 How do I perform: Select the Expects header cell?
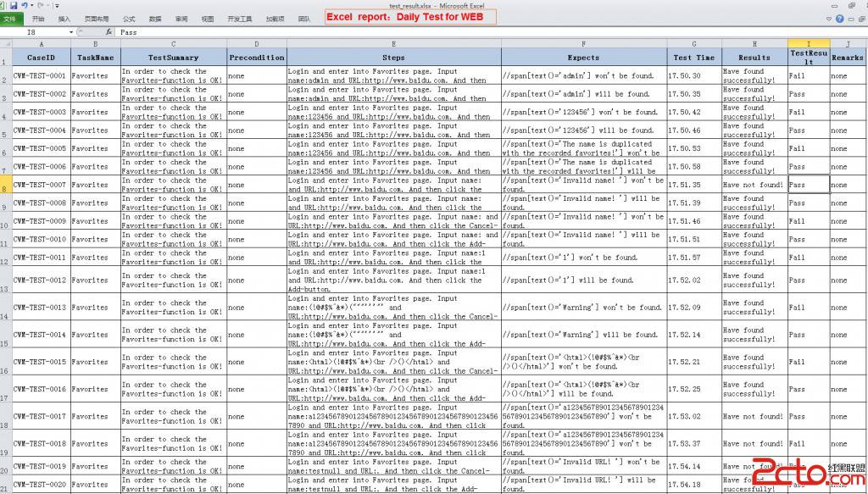click(583, 57)
